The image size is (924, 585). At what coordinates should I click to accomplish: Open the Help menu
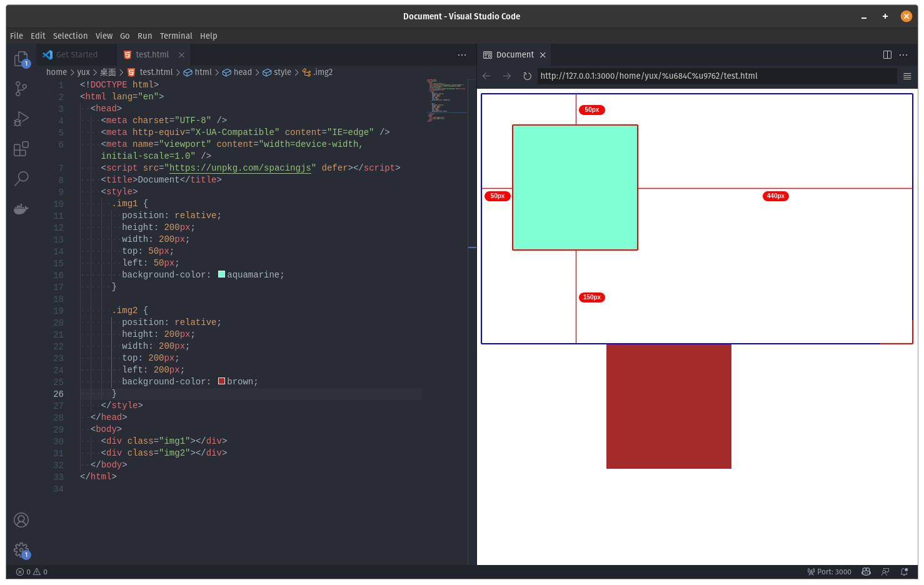point(209,36)
